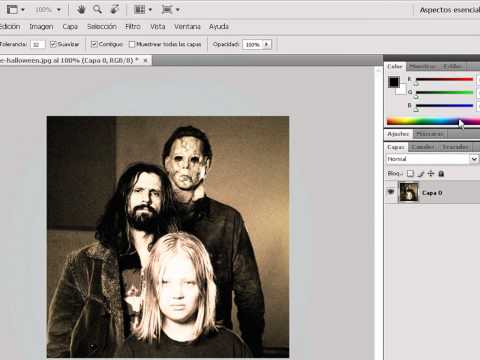Image resolution: width=480 pixels, height=360 pixels.
Task: Select the Rotate View tool icon
Action: click(x=115, y=9)
